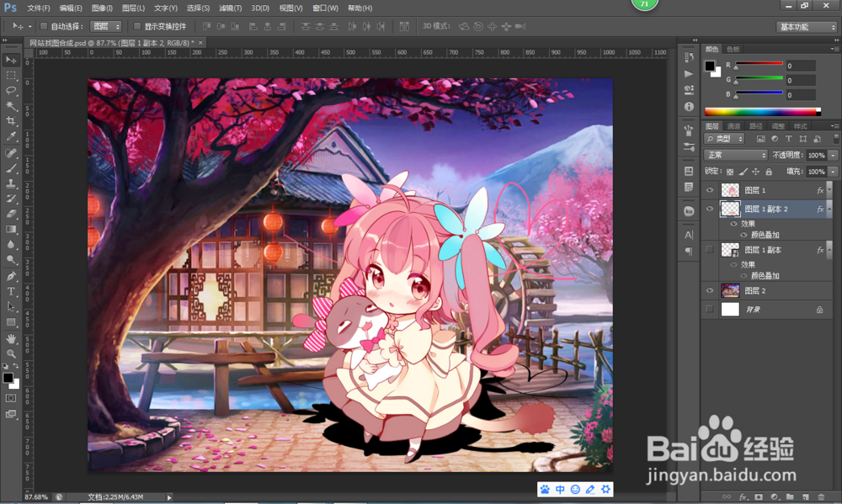Toggle Quick Mask mode icon
The width and height of the screenshot is (842, 504).
pyautogui.click(x=11, y=398)
